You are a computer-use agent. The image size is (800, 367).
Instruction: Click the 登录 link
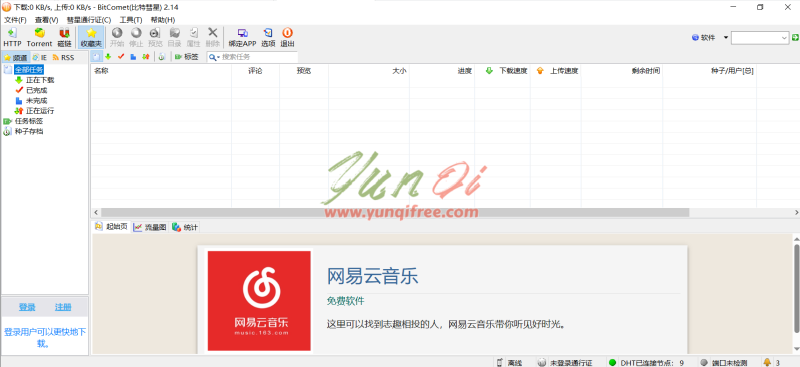click(x=27, y=307)
